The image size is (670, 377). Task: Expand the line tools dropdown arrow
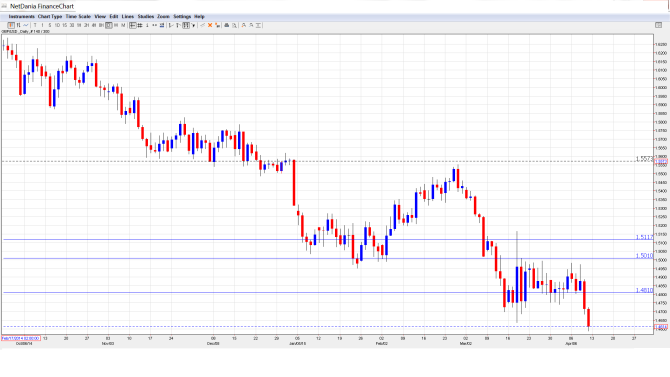[x=193, y=26]
